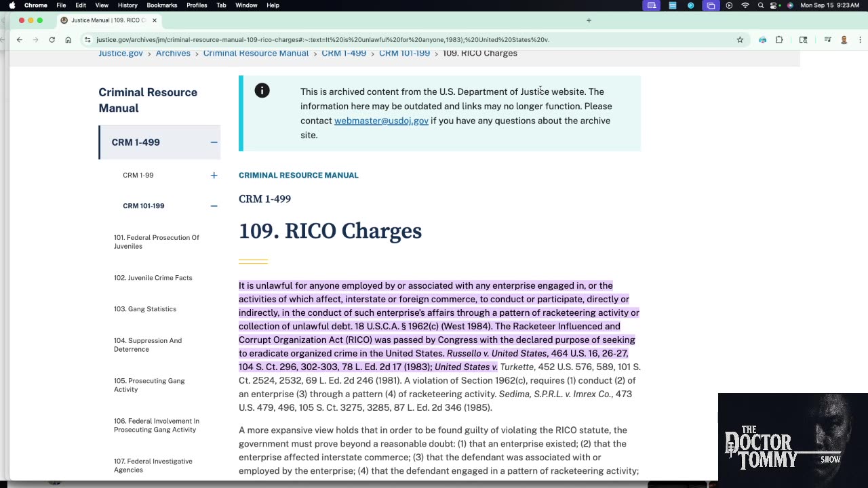Open the Chrome extensions puzzle icon

click(779, 40)
